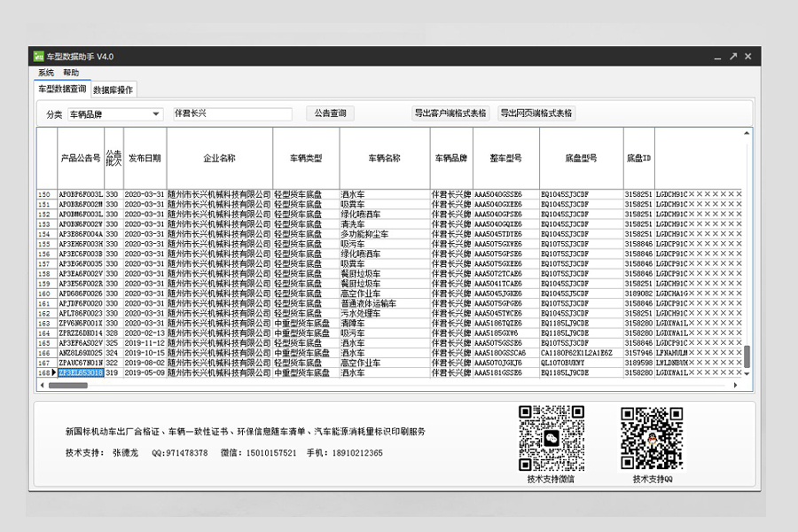Select the 车型数据查询 tab
798x532 pixels.
pos(62,90)
